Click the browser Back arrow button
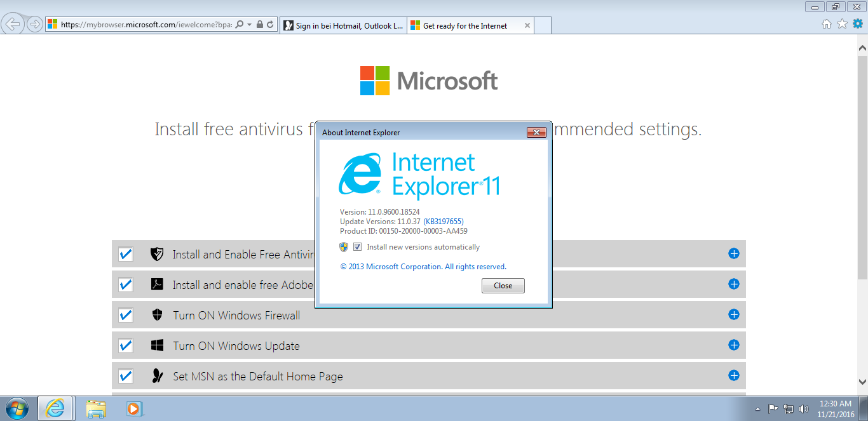 (x=13, y=25)
